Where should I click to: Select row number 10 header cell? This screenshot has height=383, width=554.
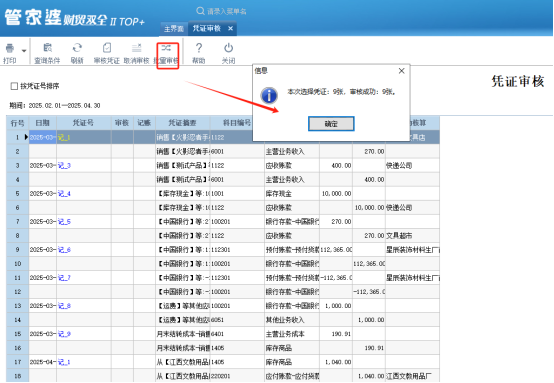(18, 264)
